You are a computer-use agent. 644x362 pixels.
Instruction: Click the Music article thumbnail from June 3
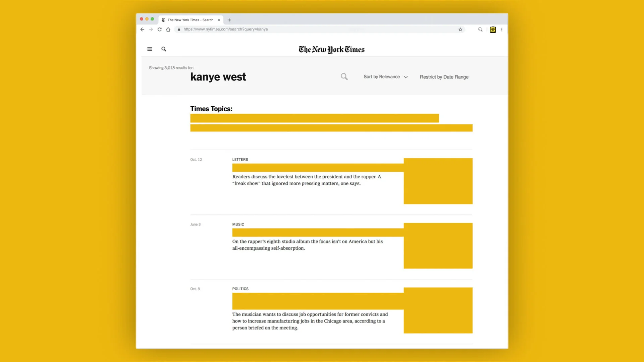click(x=438, y=246)
